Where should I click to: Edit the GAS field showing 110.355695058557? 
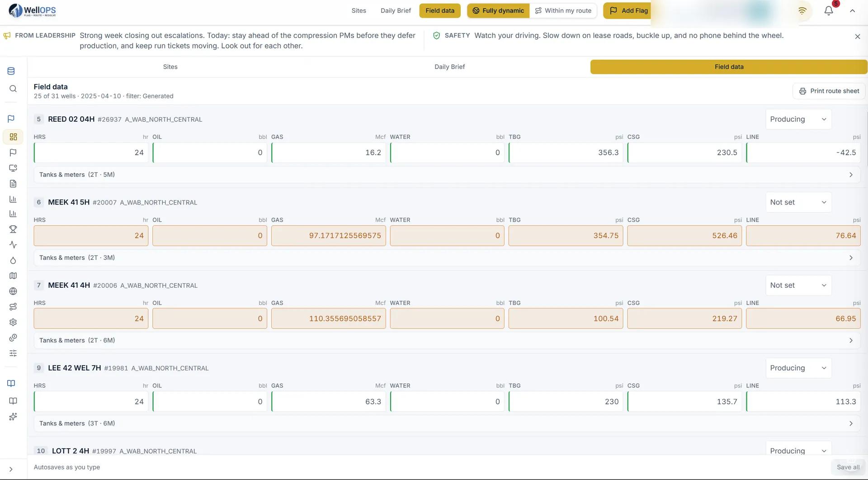[328, 318]
